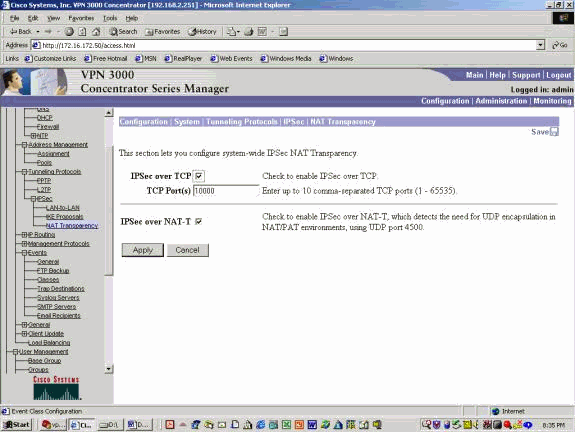This screenshot has height=432, width=575.
Task: Toggle the IPSec over TCP checkbox
Action: [198, 176]
